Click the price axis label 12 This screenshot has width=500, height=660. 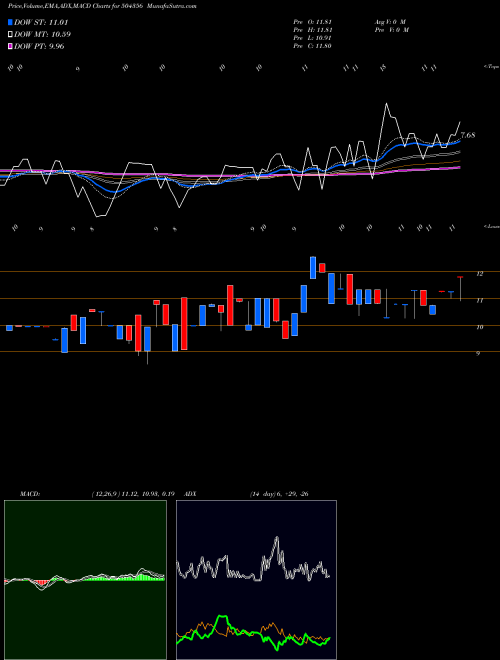tap(479, 274)
